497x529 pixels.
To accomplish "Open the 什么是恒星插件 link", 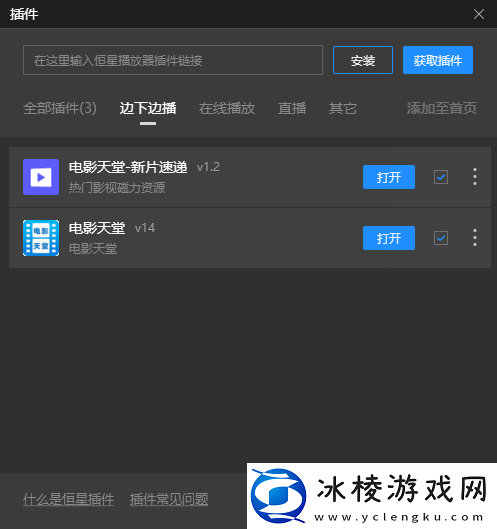I will tap(68, 499).
